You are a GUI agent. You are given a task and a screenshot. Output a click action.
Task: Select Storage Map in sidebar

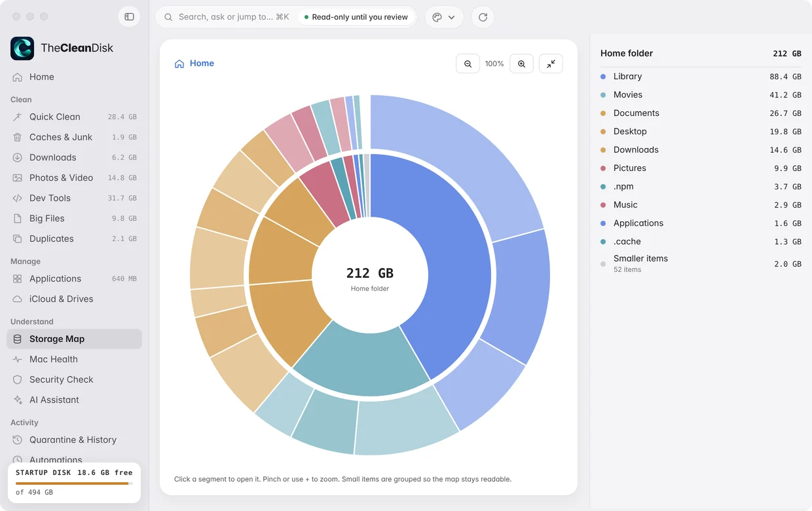(74, 339)
